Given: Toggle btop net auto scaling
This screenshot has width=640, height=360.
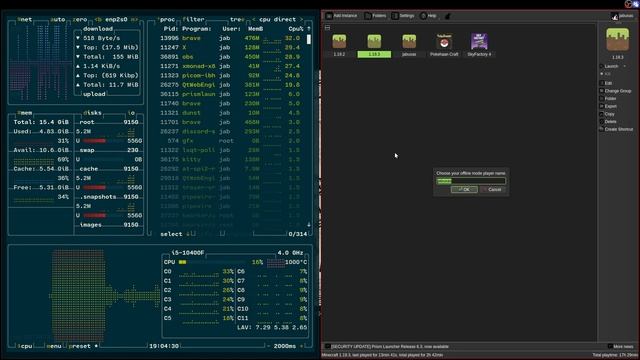Looking at the screenshot, I should [x=58, y=19].
